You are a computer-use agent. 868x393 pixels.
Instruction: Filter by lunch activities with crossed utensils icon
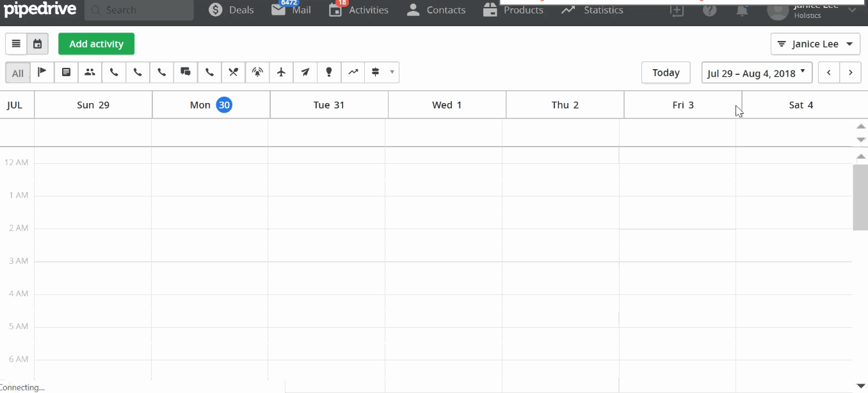click(x=233, y=72)
